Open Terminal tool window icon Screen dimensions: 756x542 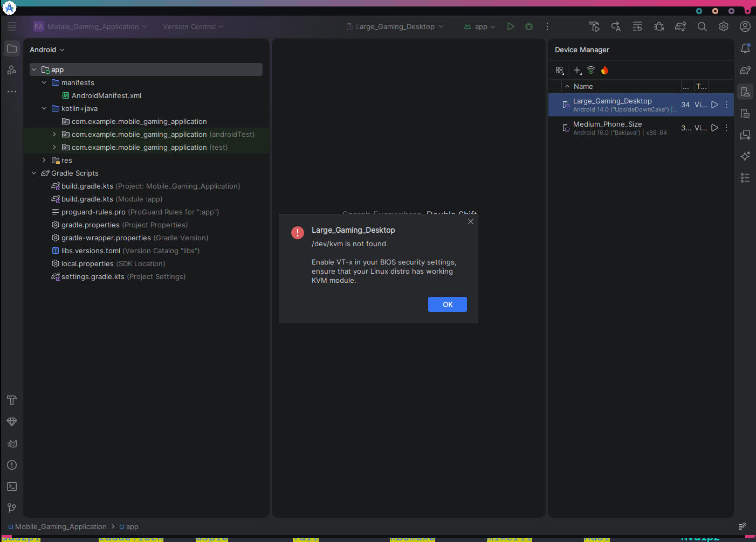click(12, 487)
